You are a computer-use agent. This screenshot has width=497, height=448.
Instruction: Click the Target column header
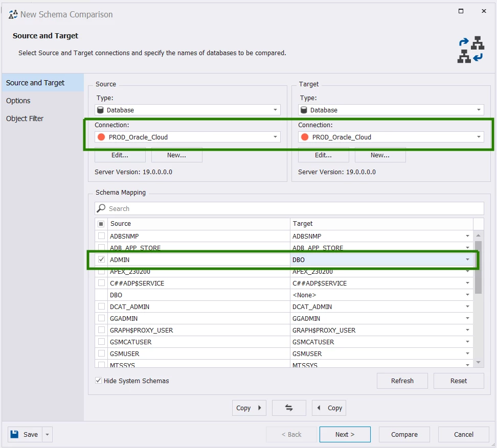tap(381, 224)
